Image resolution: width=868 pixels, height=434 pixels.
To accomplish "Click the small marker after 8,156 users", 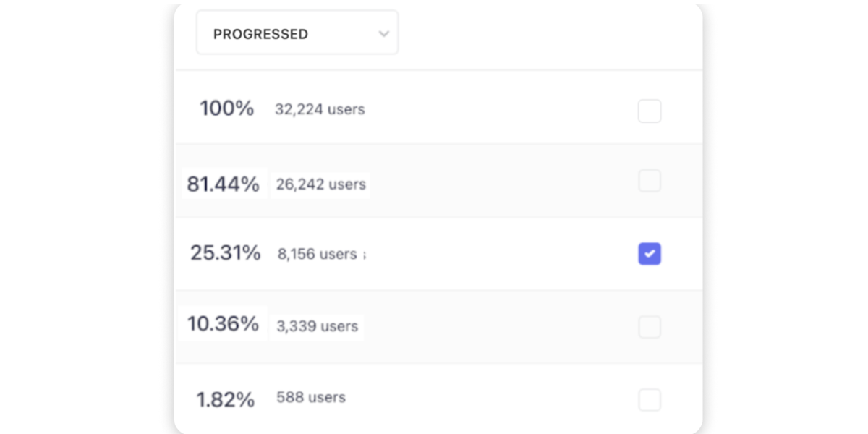I will click(364, 255).
